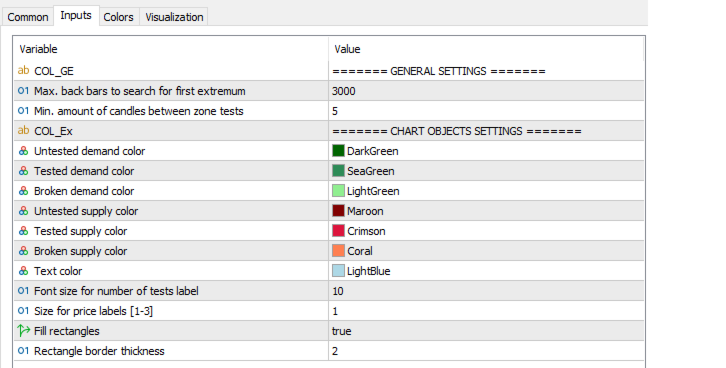
Task: Click the integer icon for Rectangle border thickness
Action: point(23,351)
